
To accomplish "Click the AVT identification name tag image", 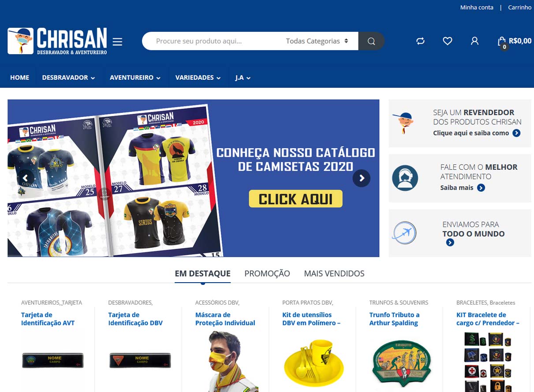I will [x=52, y=361].
